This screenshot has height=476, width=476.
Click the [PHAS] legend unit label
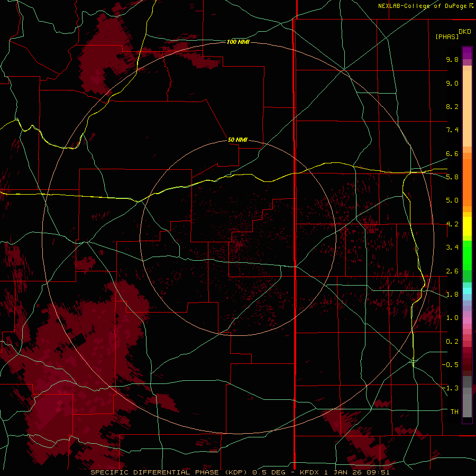point(447,36)
